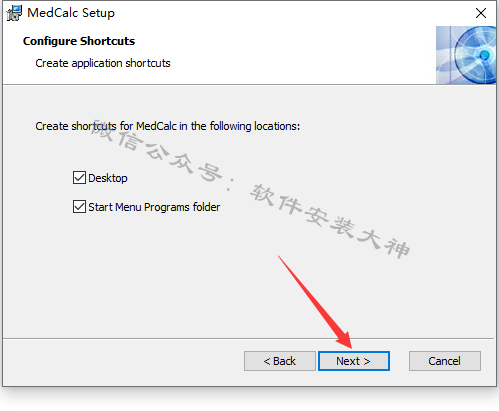Click the arrowhead pointing at the Next button

[x=345, y=339]
